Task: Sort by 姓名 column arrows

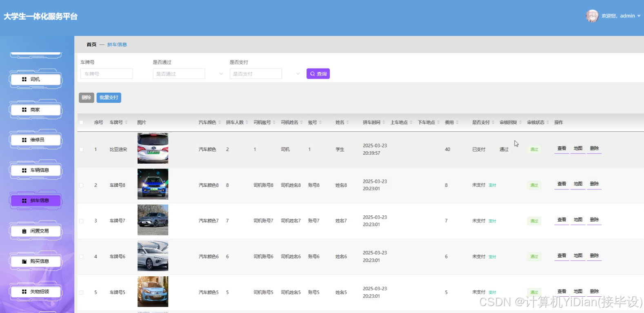Action: tap(347, 122)
